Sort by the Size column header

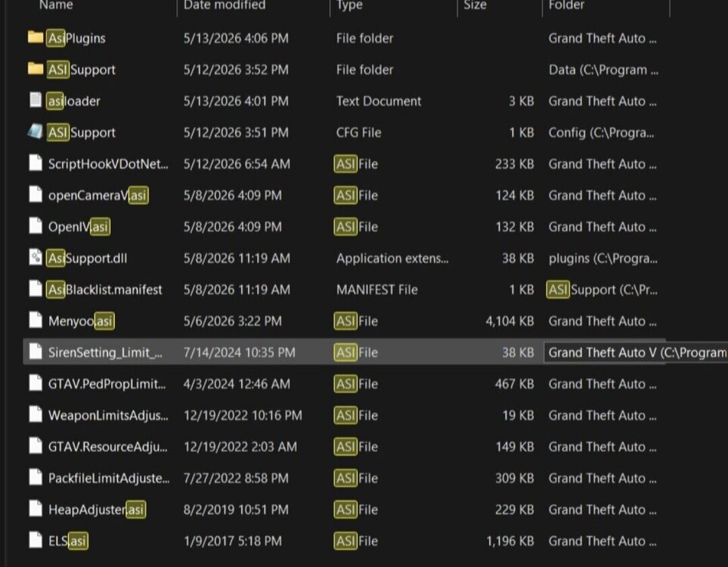click(475, 5)
